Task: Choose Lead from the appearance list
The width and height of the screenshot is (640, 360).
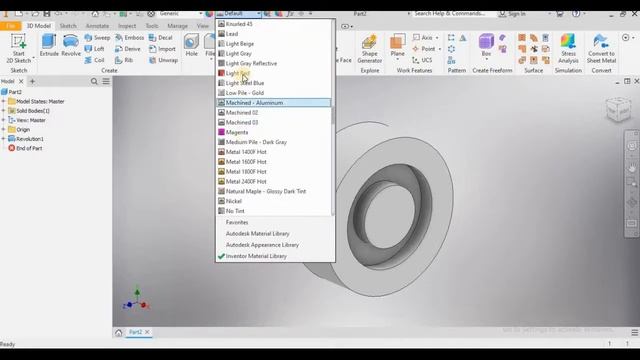Action: coord(273,34)
